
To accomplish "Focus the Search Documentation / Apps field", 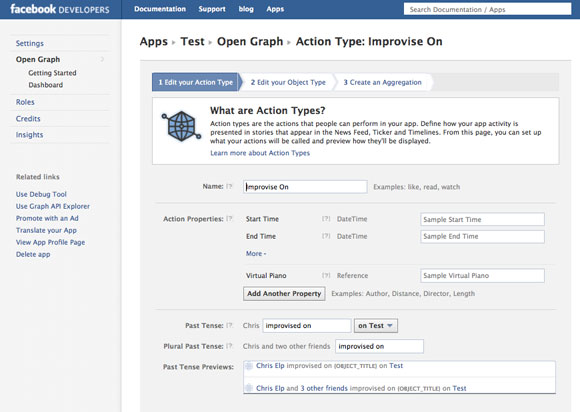I will click(487, 9).
